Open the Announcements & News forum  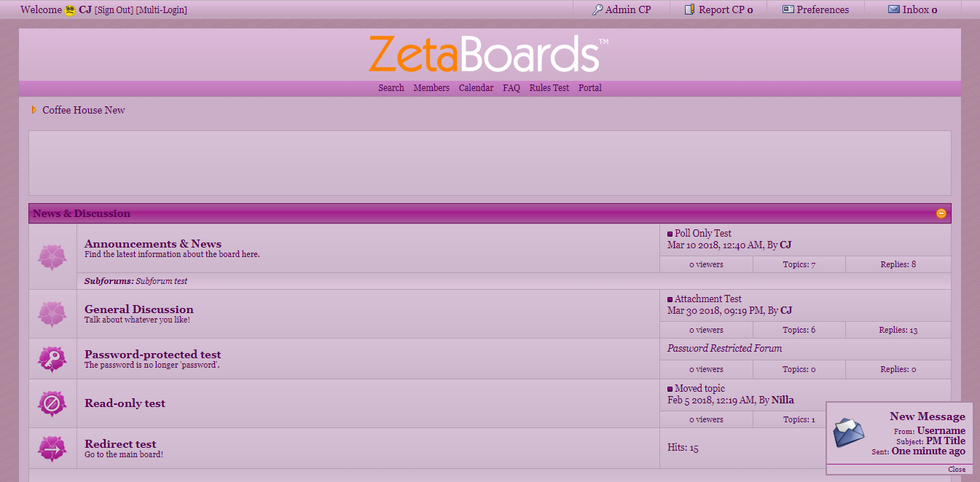click(153, 244)
